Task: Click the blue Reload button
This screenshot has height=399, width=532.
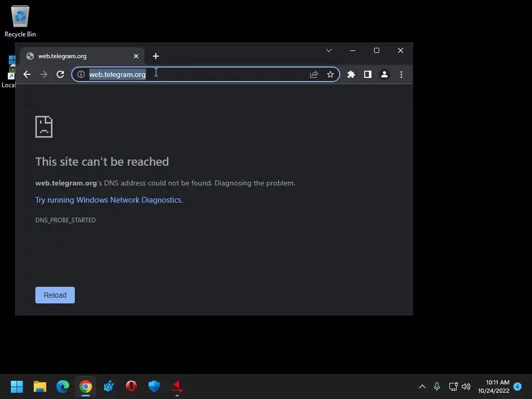Action: pos(55,295)
